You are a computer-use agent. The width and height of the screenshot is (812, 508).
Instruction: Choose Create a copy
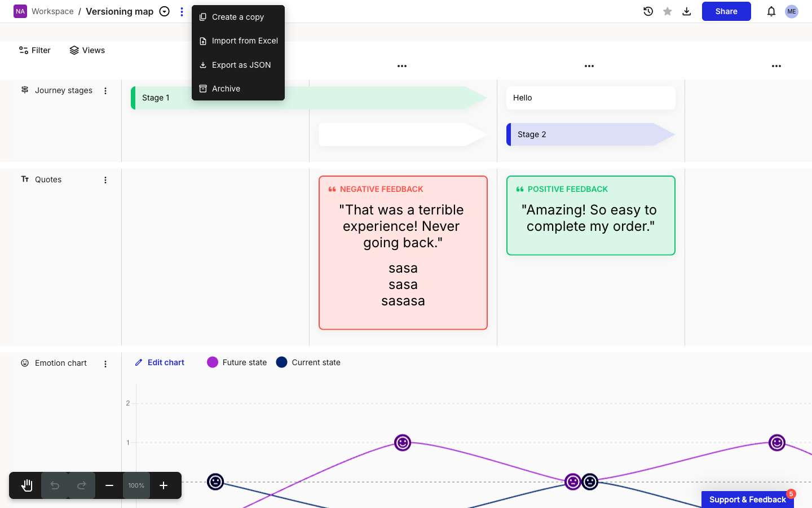point(238,17)
